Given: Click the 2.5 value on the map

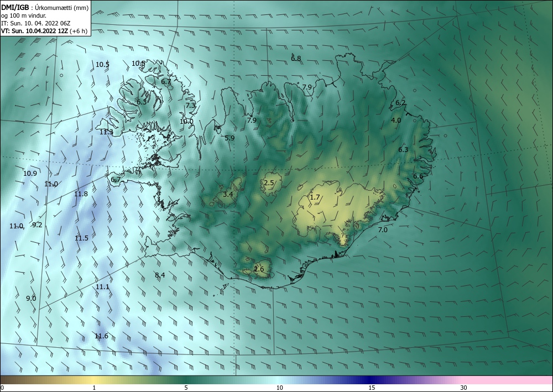Looking at the screenshot, I should (269, 182).
